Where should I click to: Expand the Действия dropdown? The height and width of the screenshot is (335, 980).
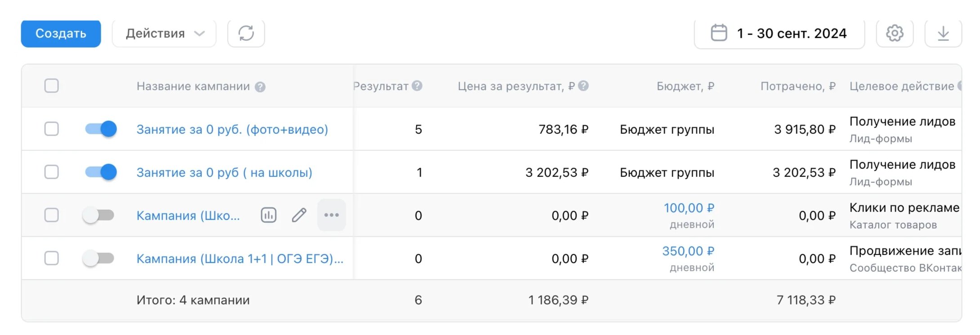pyautogui.click(x=164, y=33)
